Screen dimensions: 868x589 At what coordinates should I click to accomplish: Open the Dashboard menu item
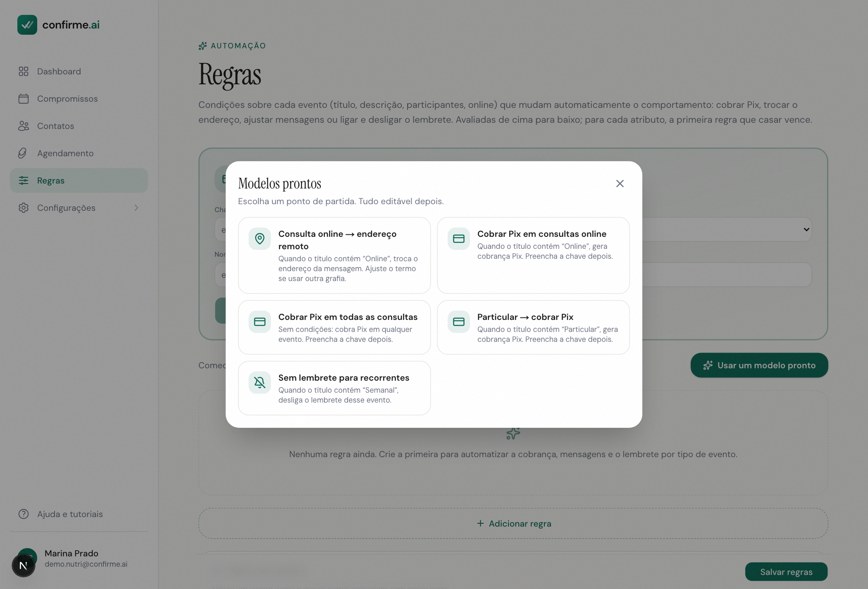click(79, 72)
